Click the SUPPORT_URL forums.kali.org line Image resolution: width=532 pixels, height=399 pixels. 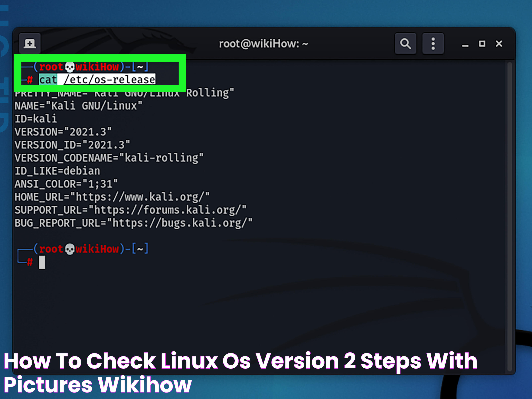(130, 210)
